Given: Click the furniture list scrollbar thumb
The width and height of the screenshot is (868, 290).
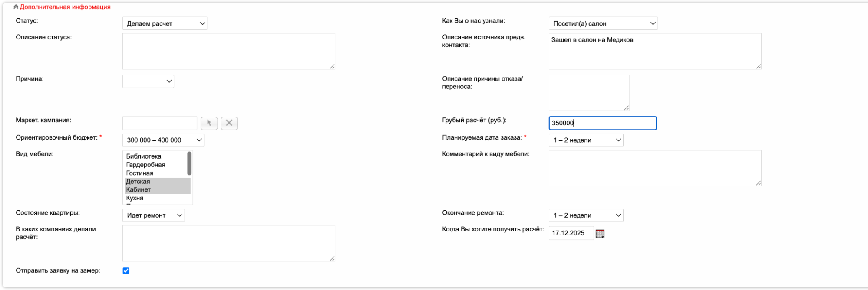Looking at the screenshot, I should click(189, 163).
